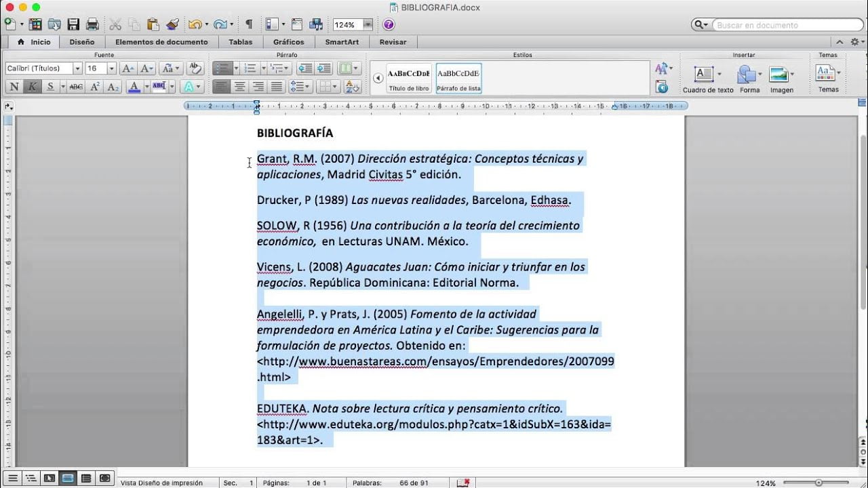The height and width of the screenshot is (488, 868).
Task: Open the Revisar tab
Action: coord(393,42)
